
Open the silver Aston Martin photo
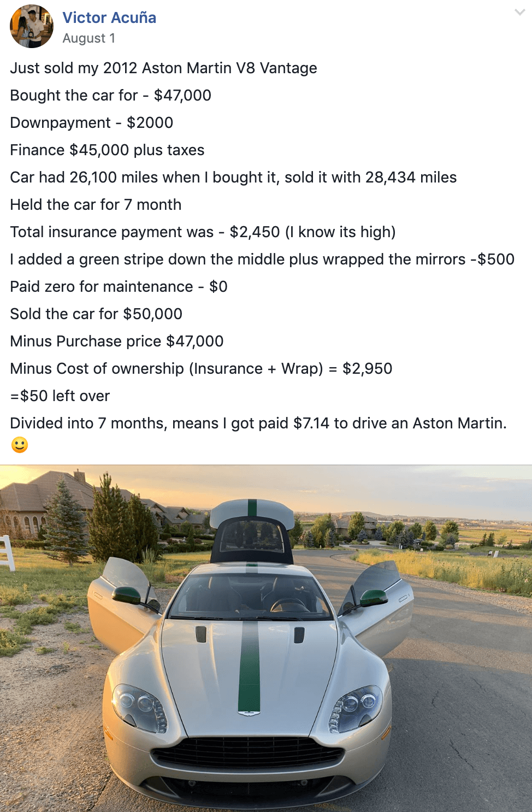tap(266, 638)
